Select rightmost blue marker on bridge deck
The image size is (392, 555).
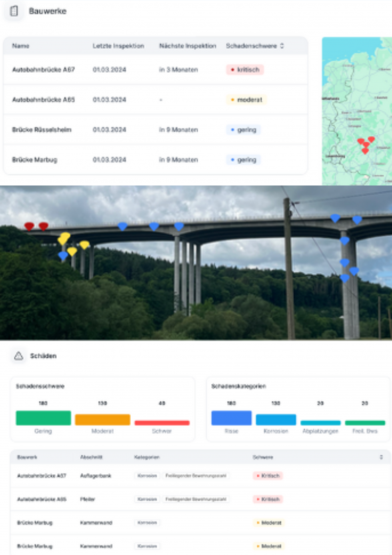pos(357,219)
